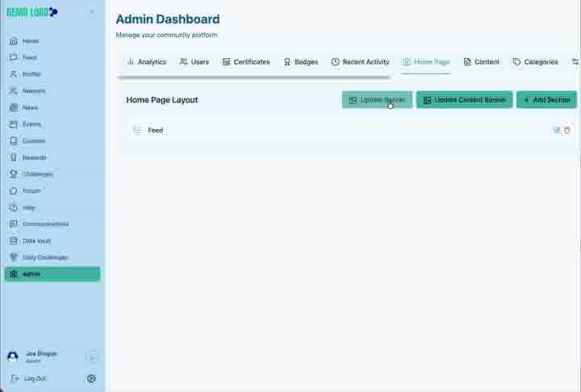The image size is (581, 392).
Task: Open Challenges in the sidebar
Action: pyautogui.click(x=52, y=174)
